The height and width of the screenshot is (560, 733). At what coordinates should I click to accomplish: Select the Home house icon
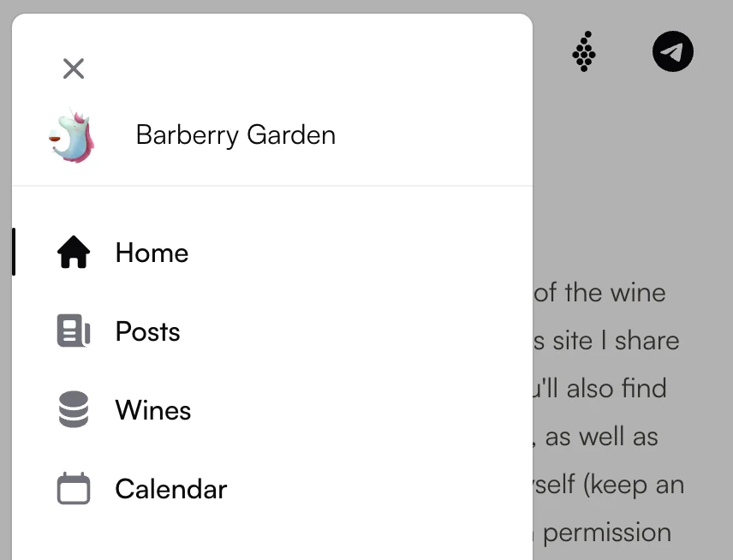coord(73,252)
